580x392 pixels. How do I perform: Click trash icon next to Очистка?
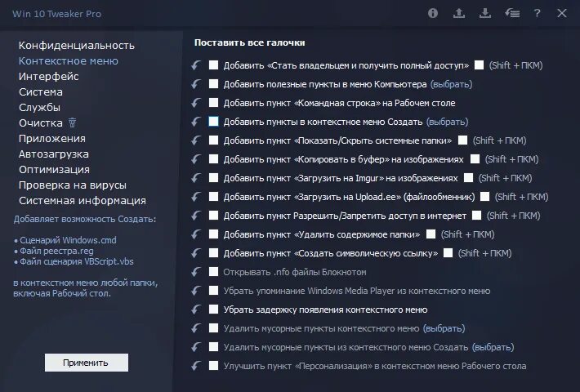coord(73,122)
